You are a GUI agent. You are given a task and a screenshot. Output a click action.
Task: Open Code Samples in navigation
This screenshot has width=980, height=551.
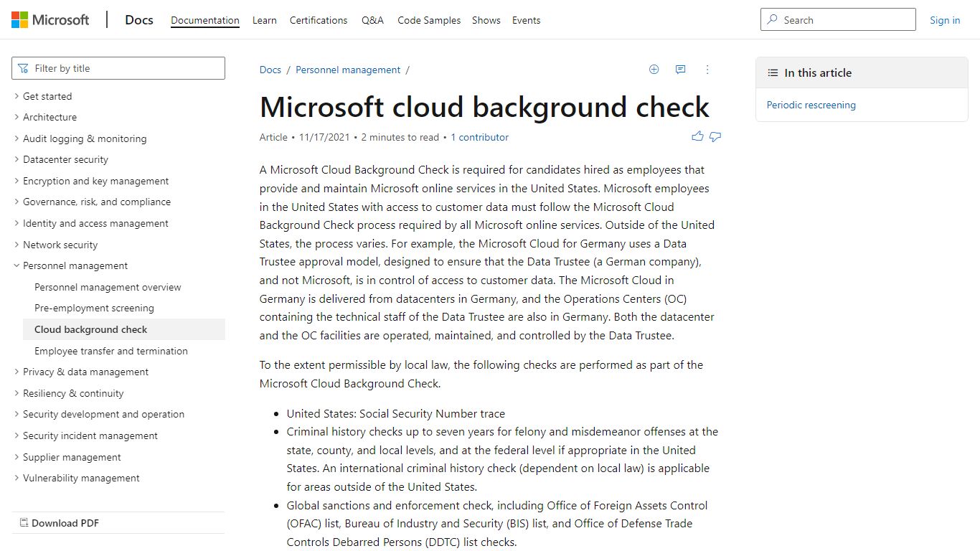pos(429,20)
